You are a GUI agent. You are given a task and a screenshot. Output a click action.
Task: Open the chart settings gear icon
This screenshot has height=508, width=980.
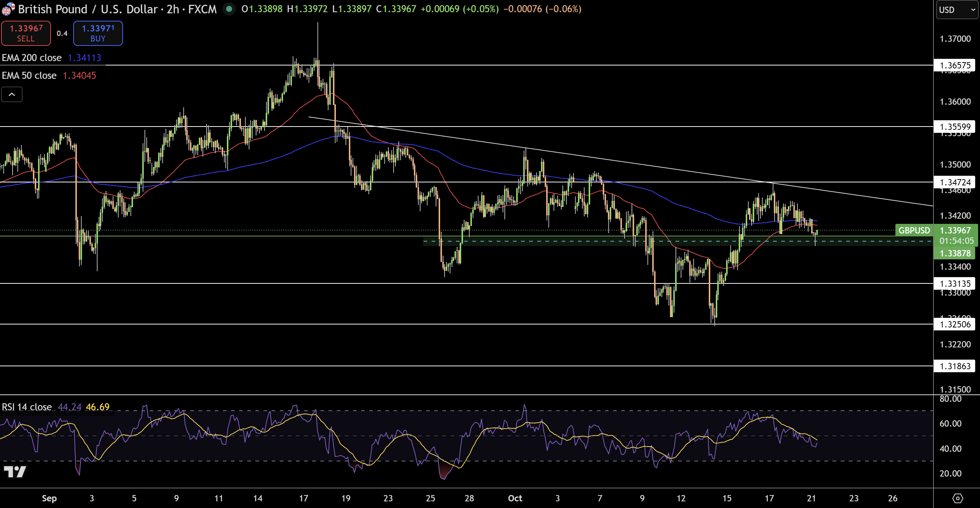click(x=957, y=498)
